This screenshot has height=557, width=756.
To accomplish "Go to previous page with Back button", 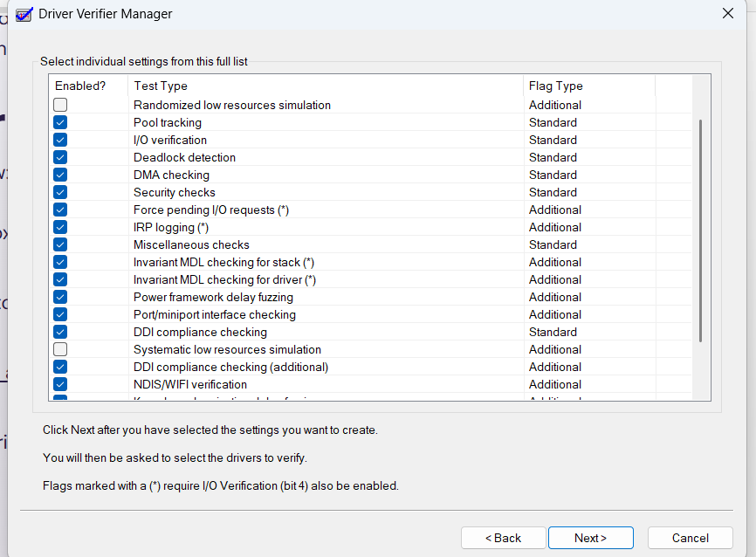I will 503,538.
